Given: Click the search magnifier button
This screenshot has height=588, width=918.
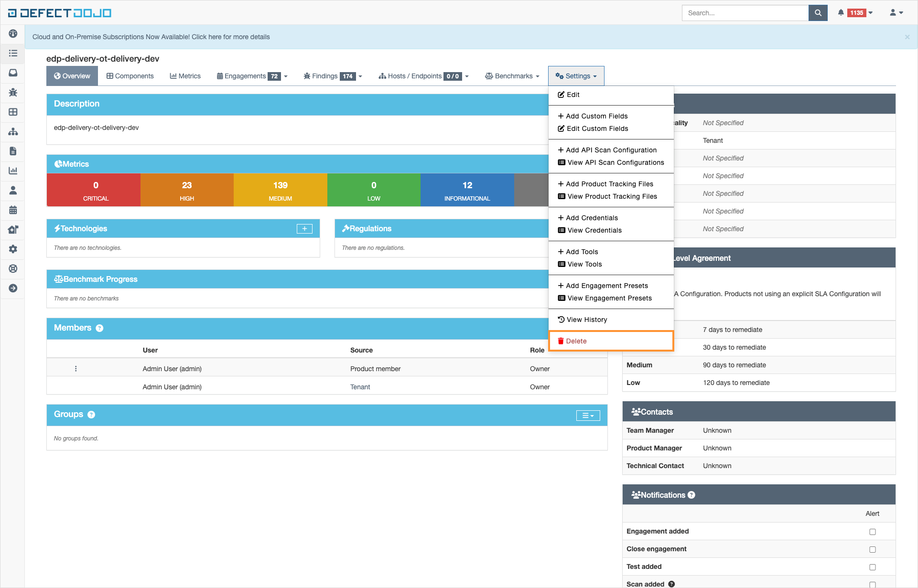Looking at the screenshot, I should tap(818, 13).
